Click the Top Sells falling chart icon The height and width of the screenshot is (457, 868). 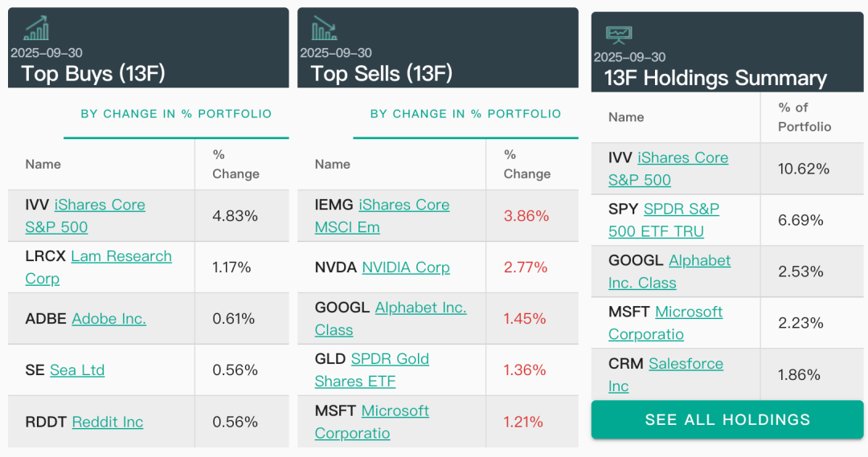(x=324, y=28)
